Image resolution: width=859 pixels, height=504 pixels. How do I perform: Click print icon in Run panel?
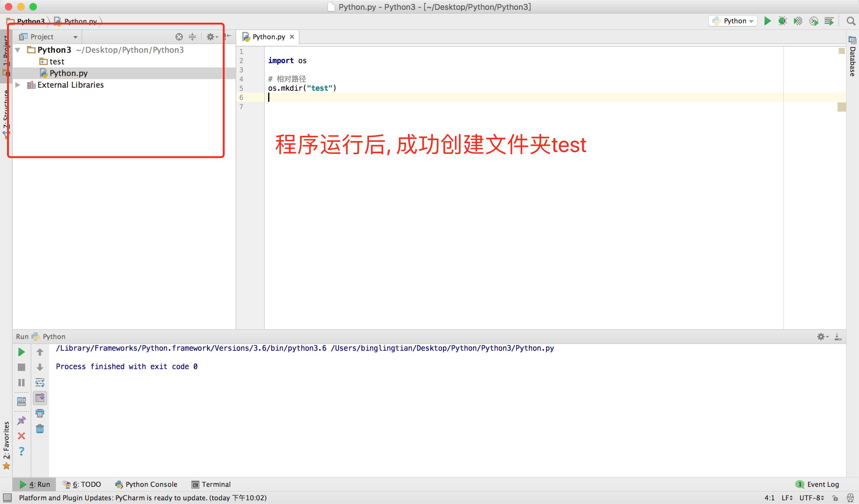click(40, 413)
